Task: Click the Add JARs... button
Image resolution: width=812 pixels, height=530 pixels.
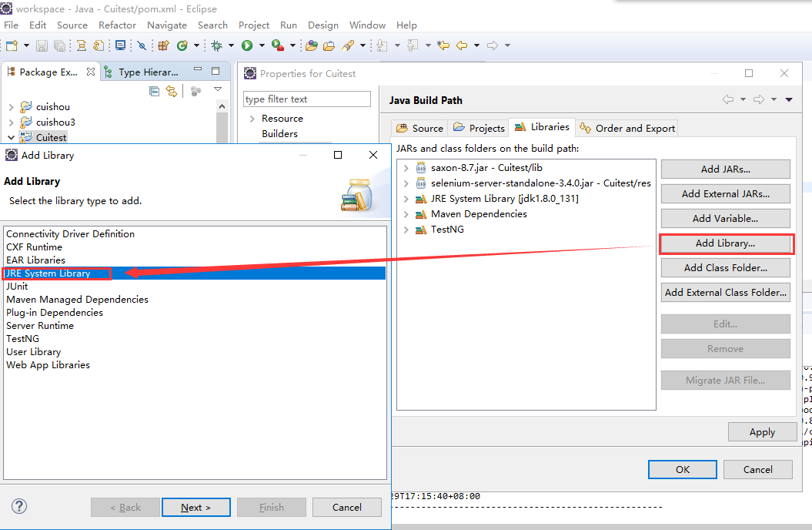Action: pyautogui.click(x=726, y=169)
